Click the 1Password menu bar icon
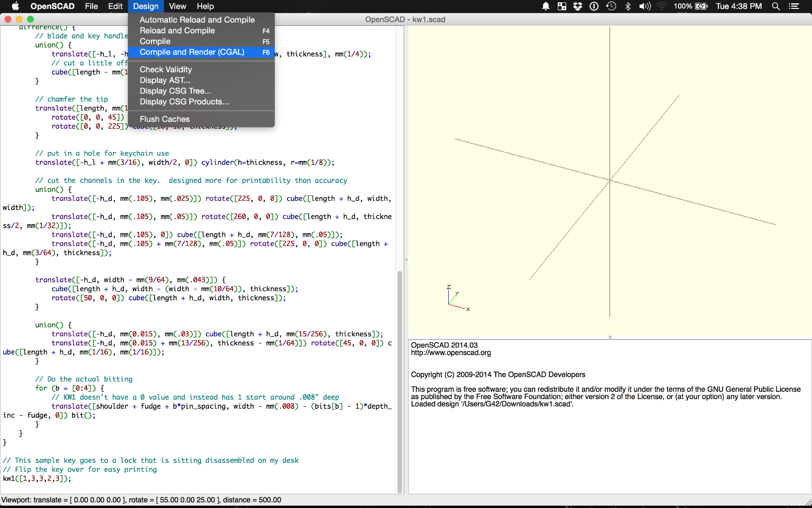Image resolution: width=812 pixels, height=508 pixels. tap(594, 6)
